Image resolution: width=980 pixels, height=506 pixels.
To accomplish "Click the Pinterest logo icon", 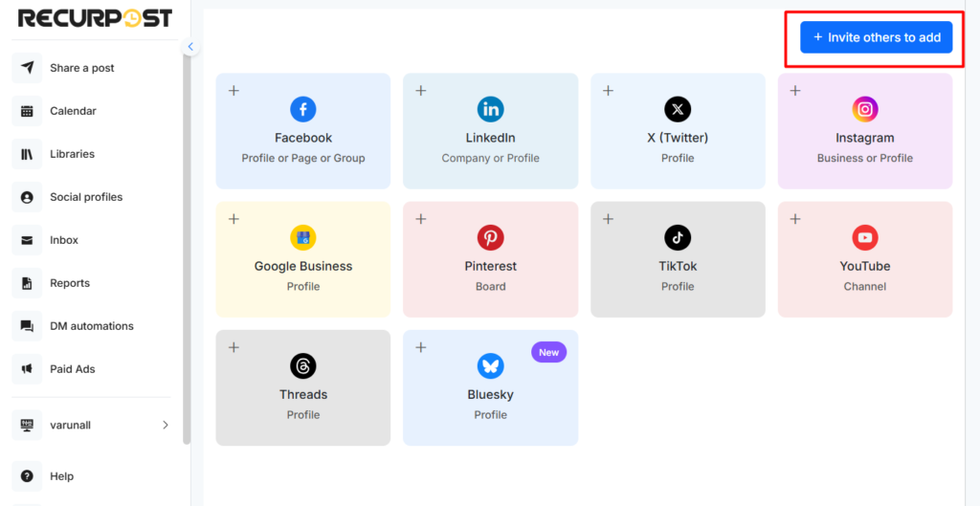I will pos(491,237).
